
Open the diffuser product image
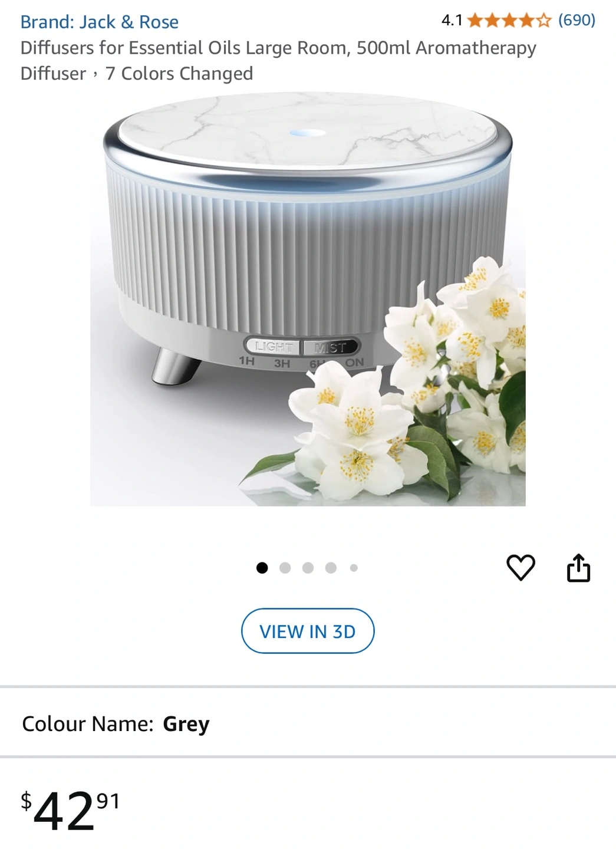pyautogui.click(x=308, y=299)
